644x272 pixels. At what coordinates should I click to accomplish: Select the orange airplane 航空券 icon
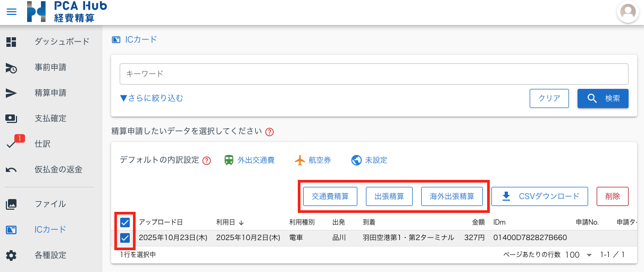pos(300,160)
